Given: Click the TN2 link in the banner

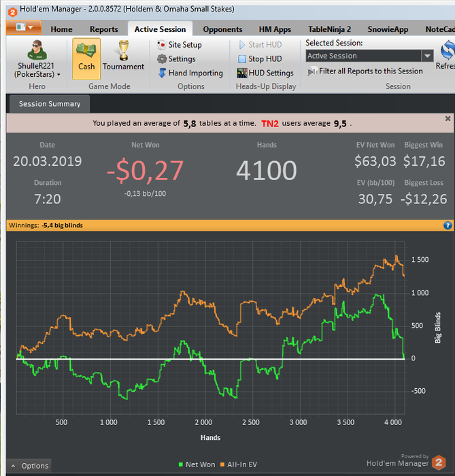Looking at the screenshot, I should click(270, 124).
